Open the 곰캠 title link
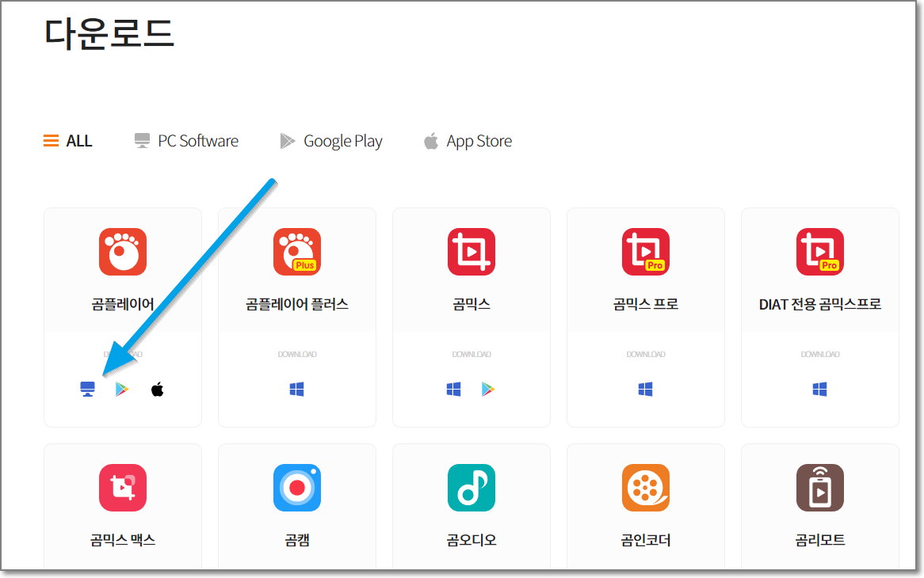 (x=297, y=540)
